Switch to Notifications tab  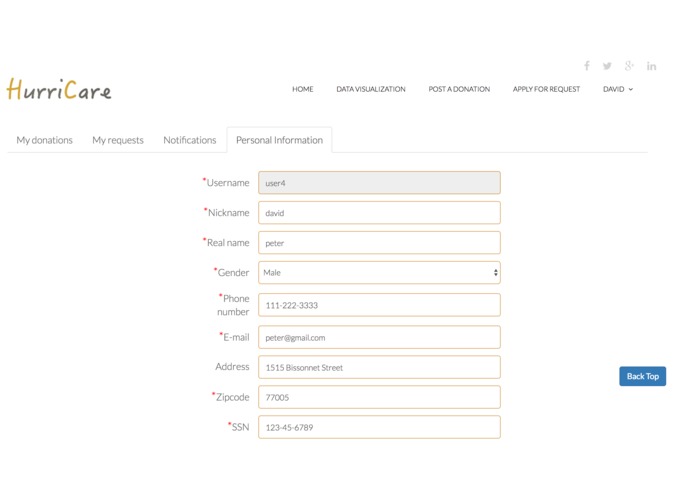click(x=190, y=140)
